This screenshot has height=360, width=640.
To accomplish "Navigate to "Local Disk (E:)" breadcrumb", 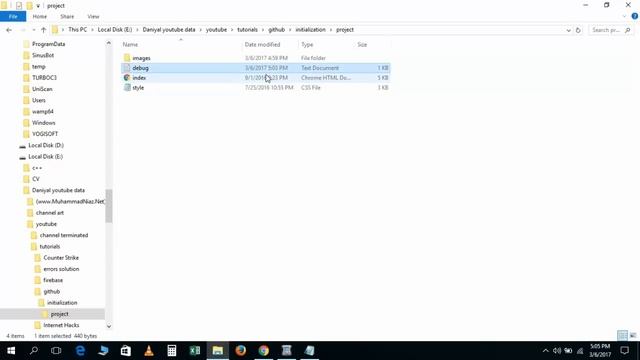I will point(115,30).
